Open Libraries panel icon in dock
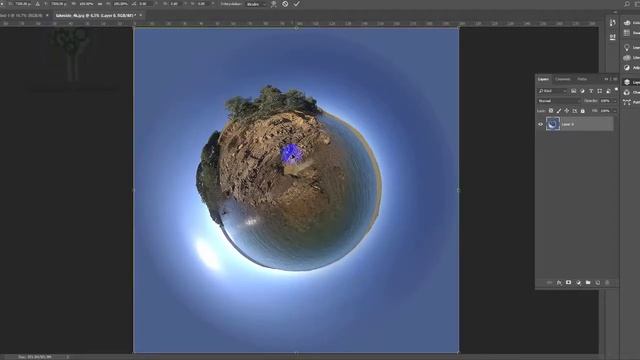Viewport: 640px width, 360px height. (627, 58)
